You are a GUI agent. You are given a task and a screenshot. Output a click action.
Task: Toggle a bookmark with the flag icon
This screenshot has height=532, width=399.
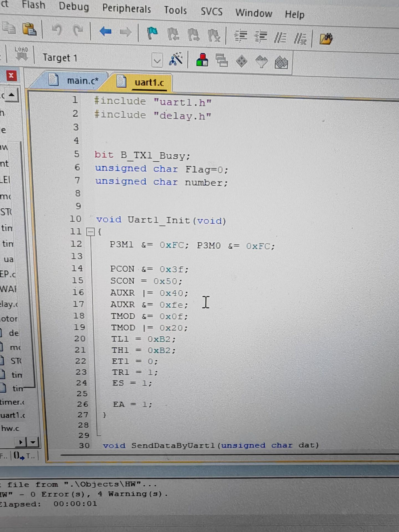(152, 34)
